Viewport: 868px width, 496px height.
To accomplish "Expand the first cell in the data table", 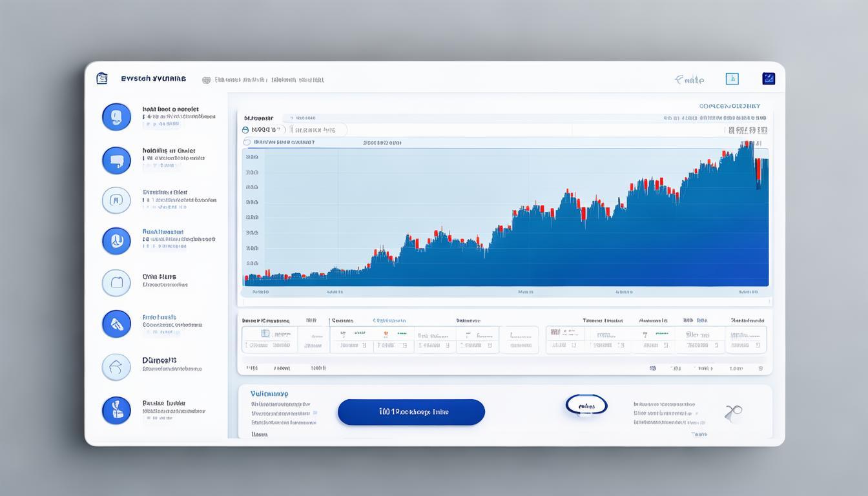I will (270, 340).
